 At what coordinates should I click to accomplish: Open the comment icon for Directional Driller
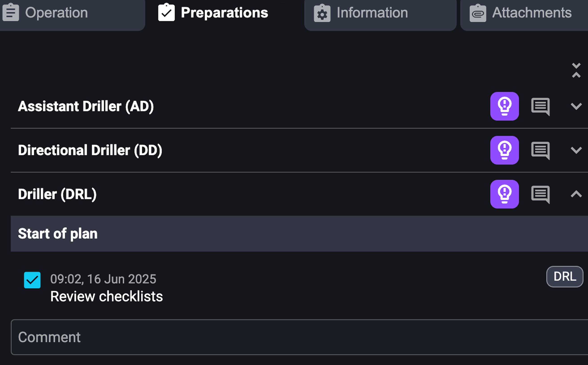coord(540,150)
